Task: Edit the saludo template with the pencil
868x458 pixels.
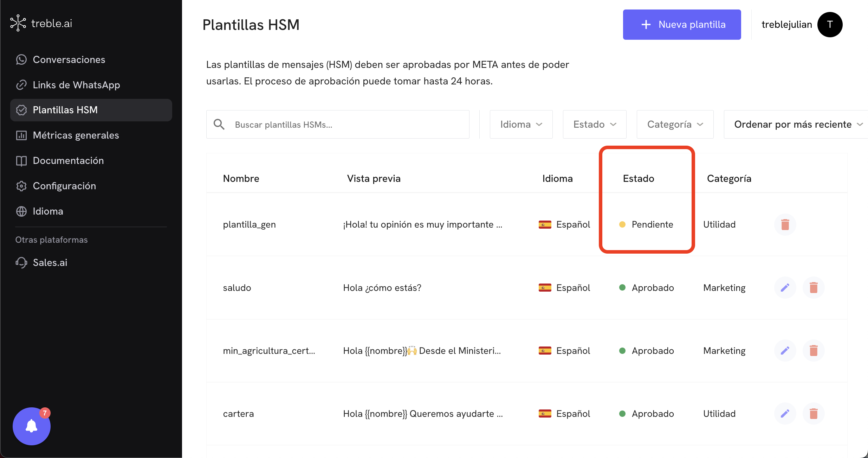Action: click(785, 288)
